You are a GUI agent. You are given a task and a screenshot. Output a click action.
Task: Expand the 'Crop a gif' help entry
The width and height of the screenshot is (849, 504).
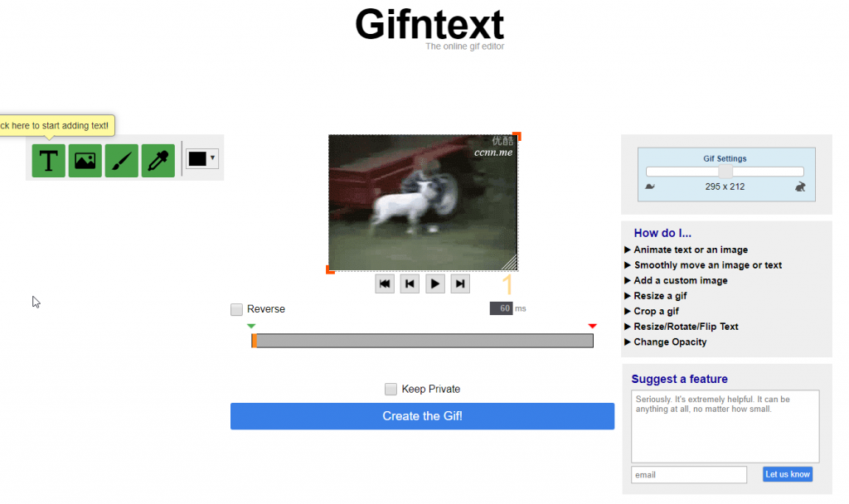click(x=656, y=311)
